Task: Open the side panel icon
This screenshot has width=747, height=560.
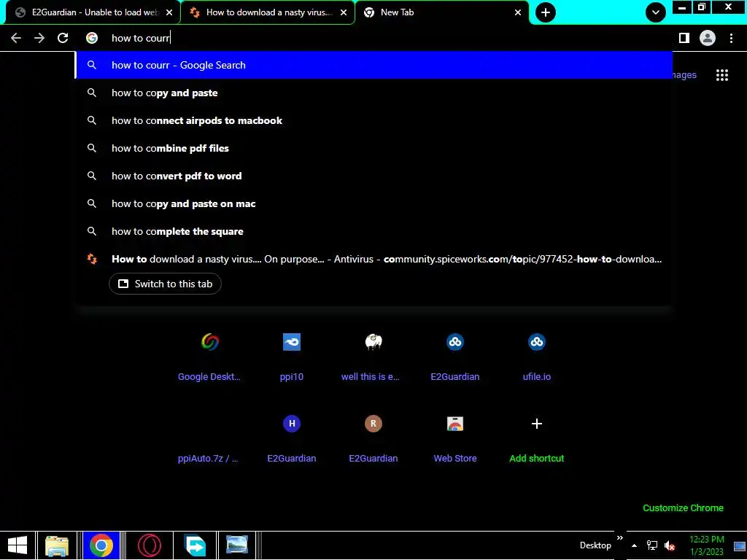Action: [684, 38]
